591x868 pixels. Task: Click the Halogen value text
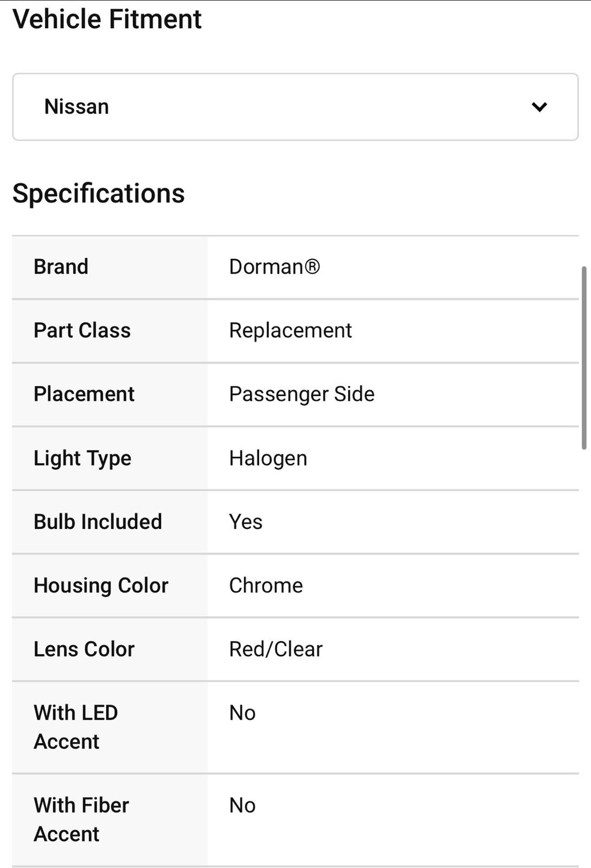pyautogui.click(x=268, y=458)
